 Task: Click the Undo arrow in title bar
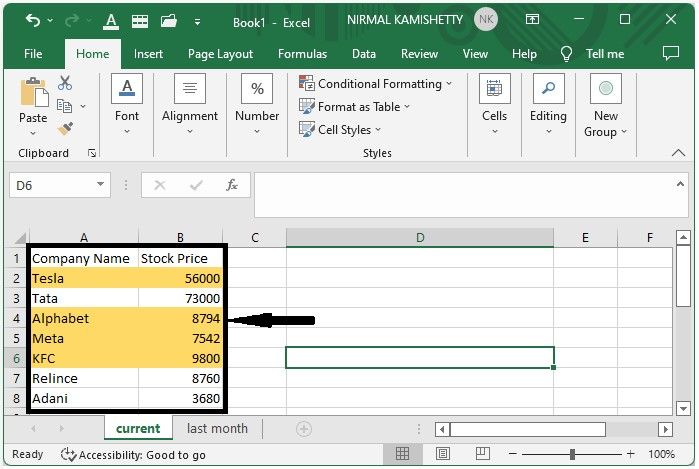[33, 20]
